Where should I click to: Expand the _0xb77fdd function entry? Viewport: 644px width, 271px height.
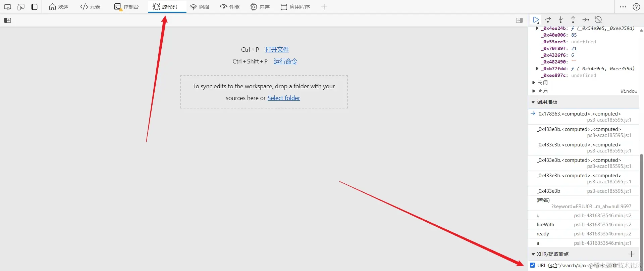pos(537,69)
